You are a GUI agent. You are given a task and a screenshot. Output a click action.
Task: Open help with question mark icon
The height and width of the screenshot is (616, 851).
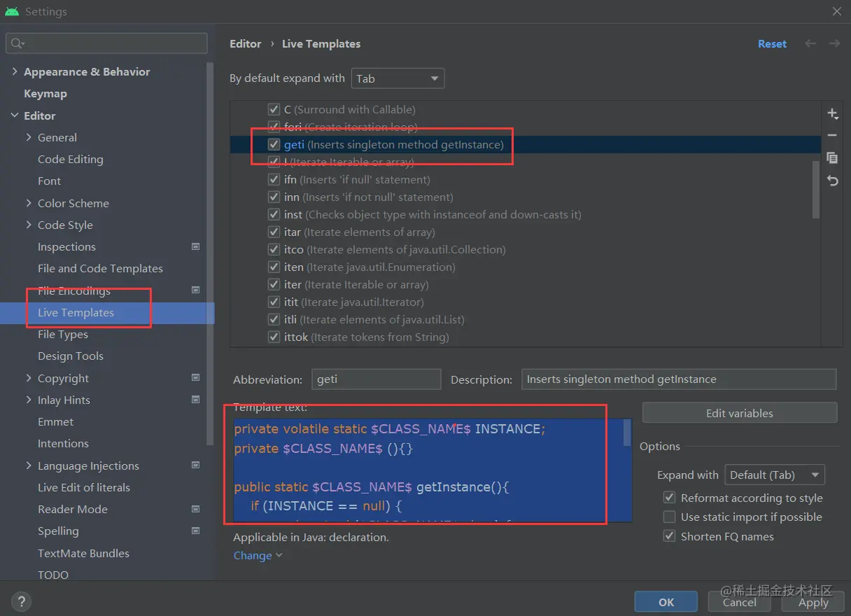tap(22, 601)
